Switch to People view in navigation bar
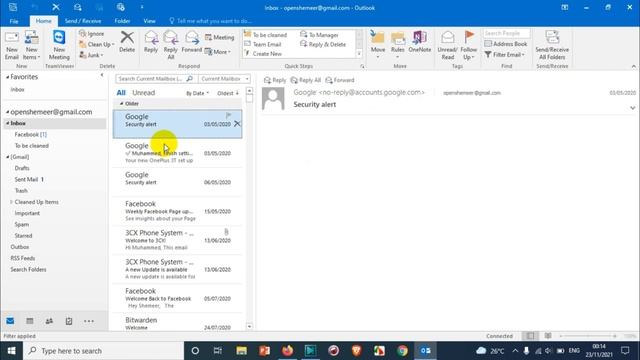The width and height of the screenshot is (640, 360). coord(49,321)
